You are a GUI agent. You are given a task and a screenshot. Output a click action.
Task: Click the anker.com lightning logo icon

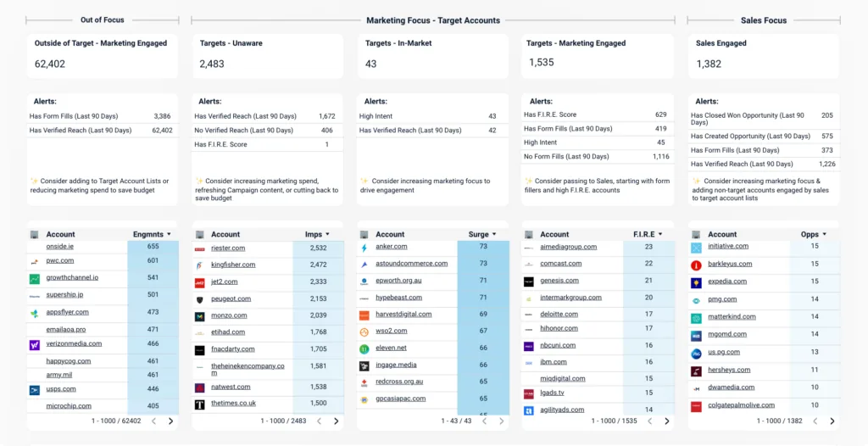click(364, 248)
